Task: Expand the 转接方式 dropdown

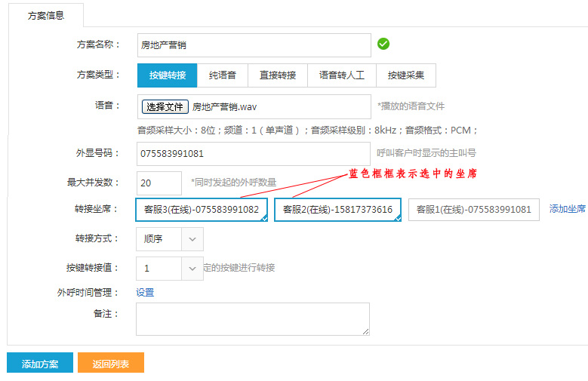Action: coord(170,238)
